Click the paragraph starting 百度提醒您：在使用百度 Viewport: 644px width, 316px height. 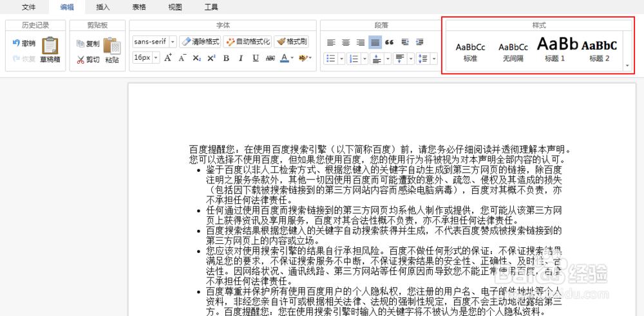380,154
